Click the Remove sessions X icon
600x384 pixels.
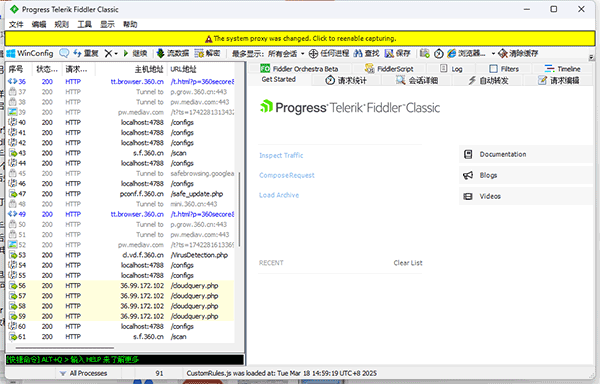pyautogui.click(x=108, y=54)
